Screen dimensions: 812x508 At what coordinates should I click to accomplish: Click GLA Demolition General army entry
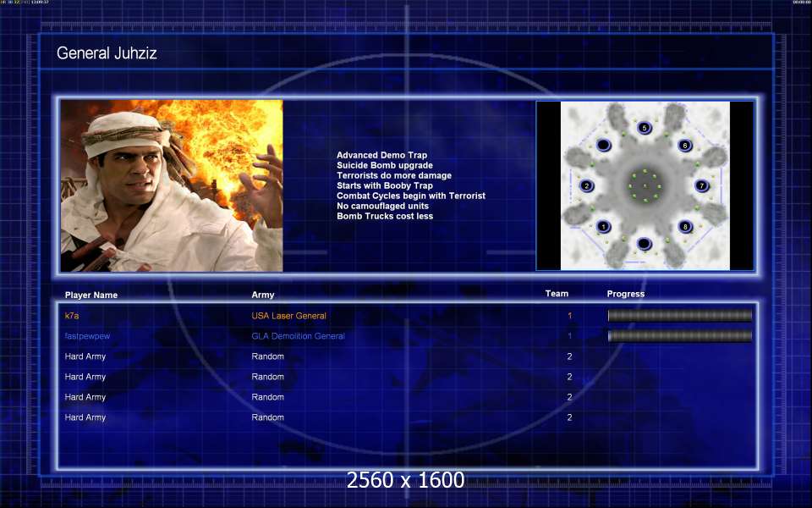click(x=299, y=336)
